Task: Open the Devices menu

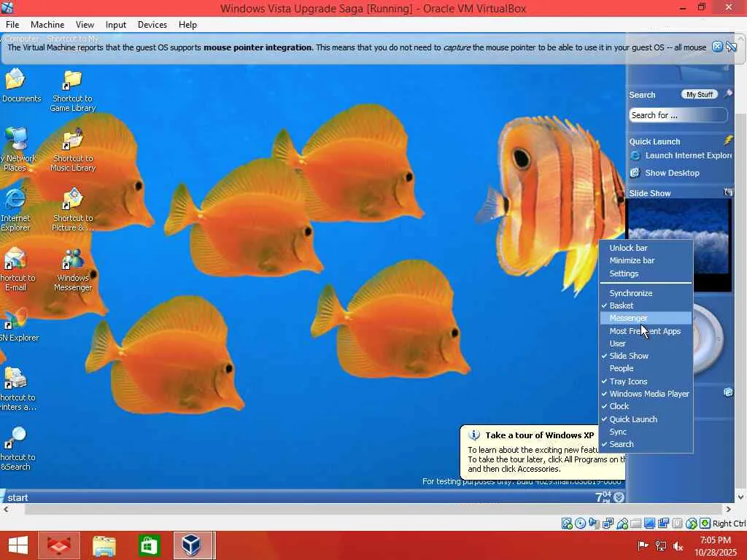Action: point(152,25)
